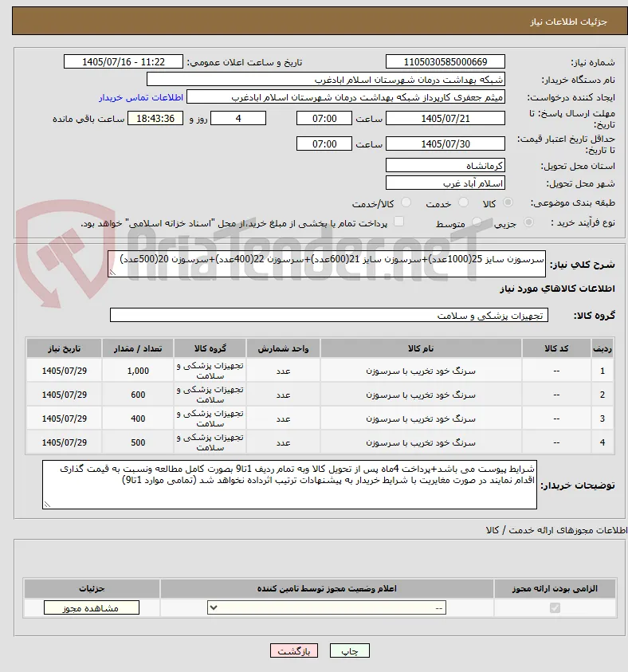The image size is (628, 672).
Task: Click the نام کالا column header
Action: 421,348
